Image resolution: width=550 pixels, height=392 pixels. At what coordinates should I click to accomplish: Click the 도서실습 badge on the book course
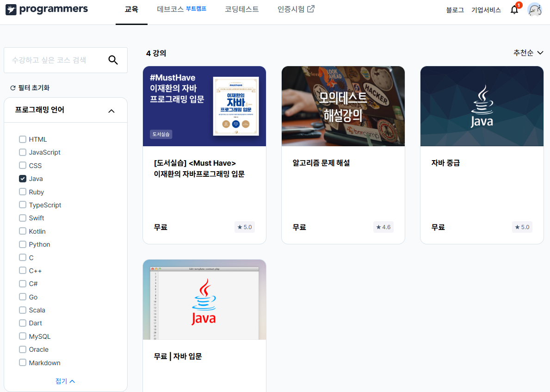click(161, 134)
